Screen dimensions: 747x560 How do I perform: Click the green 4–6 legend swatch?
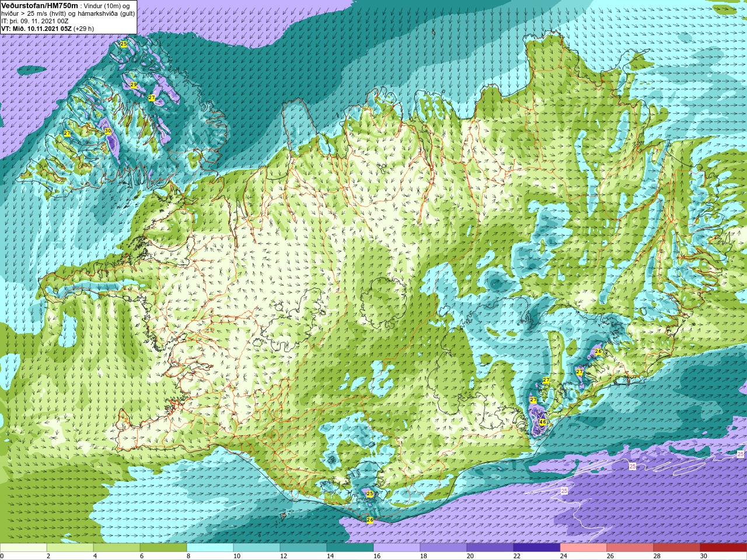click(x=117, y=548)
